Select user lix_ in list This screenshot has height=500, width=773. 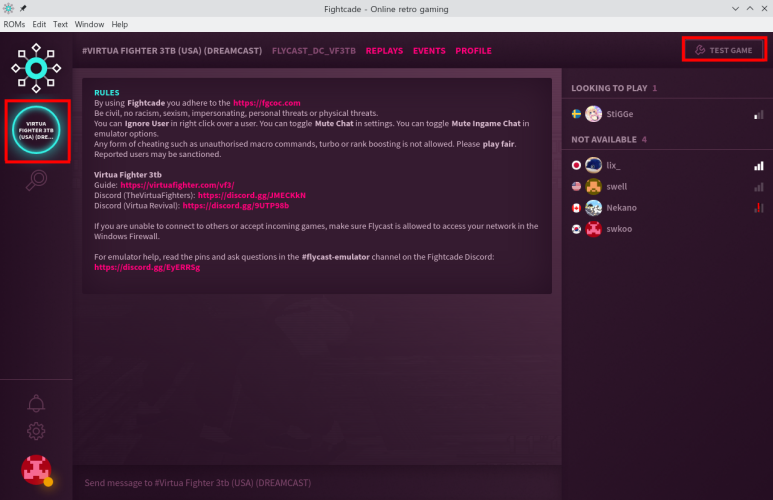(x=668, y=165)
